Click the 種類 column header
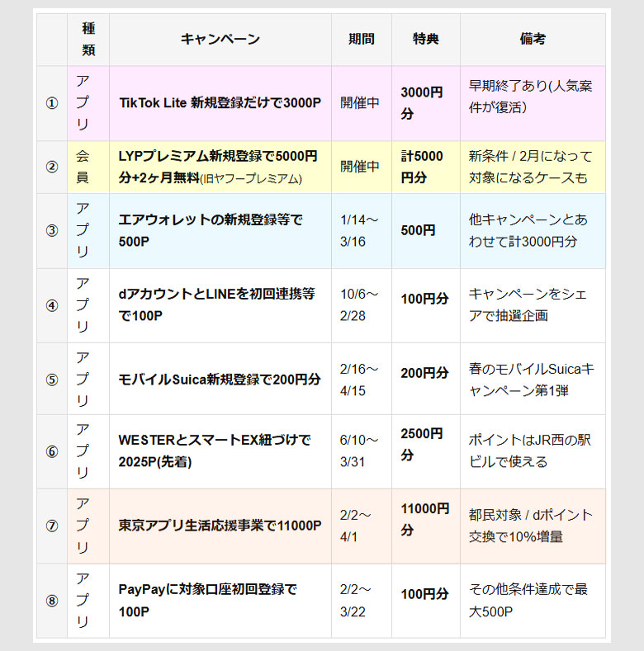644x651 pixels. click(x=88, y=40)
